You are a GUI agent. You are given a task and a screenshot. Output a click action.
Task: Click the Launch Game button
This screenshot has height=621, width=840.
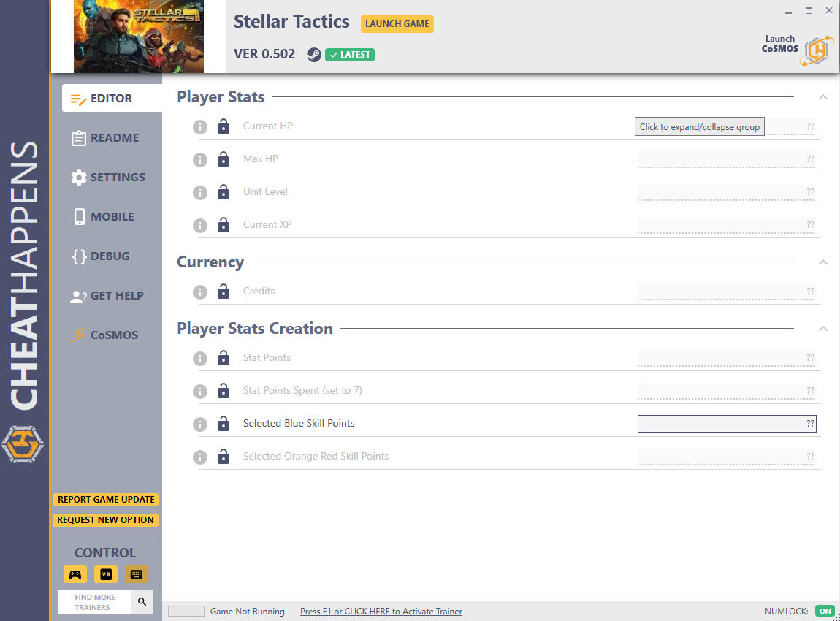(x=397, y=24)
